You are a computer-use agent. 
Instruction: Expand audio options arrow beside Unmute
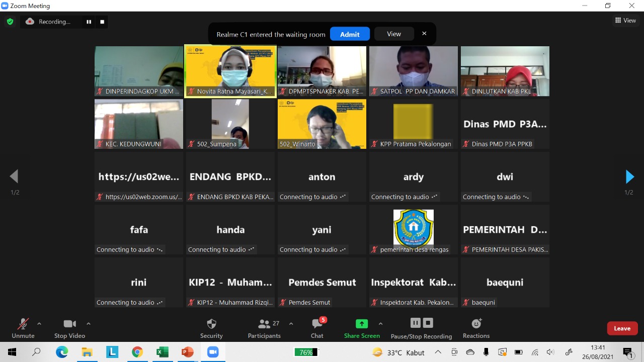point(39,324)
